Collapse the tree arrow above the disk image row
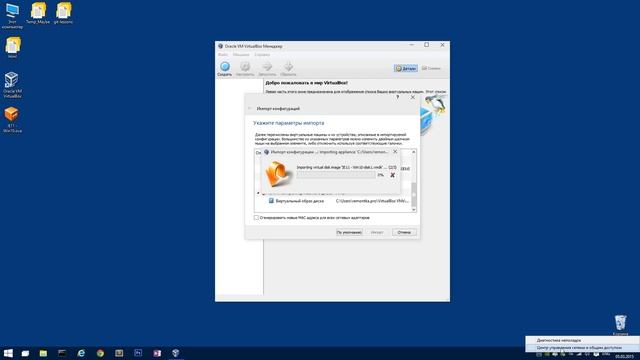The image size is (640, 360). (258, 193)
